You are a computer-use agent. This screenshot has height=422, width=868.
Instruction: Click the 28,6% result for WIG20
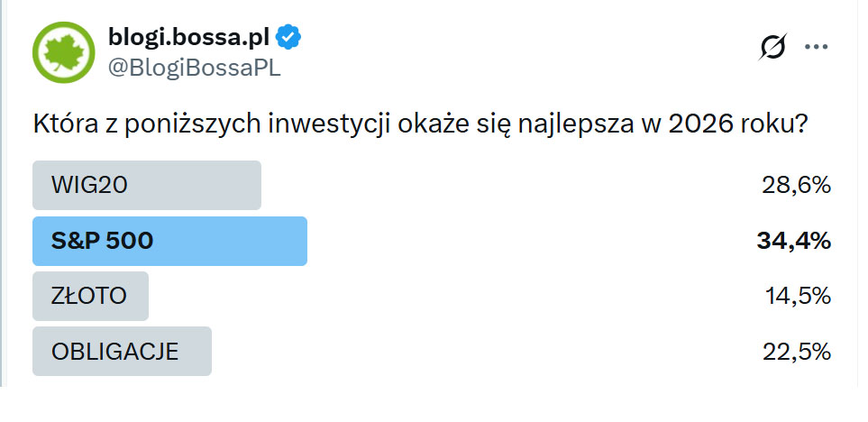tap(795, 185)
